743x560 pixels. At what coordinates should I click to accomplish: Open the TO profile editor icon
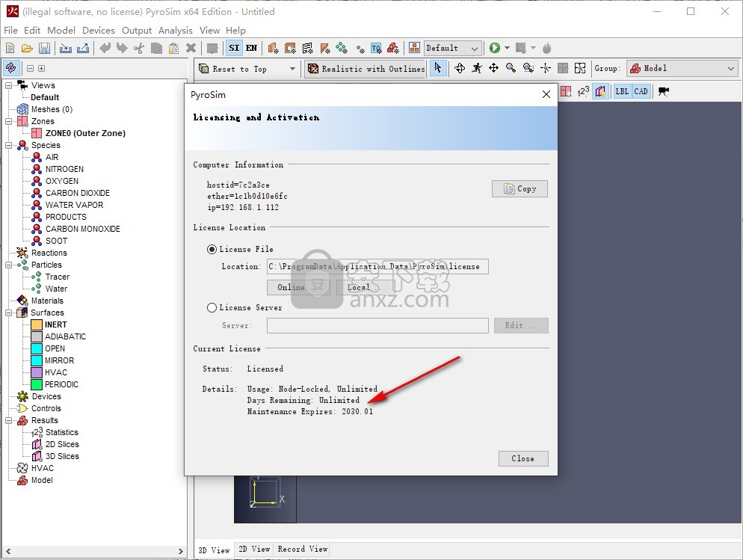point(376,48)
